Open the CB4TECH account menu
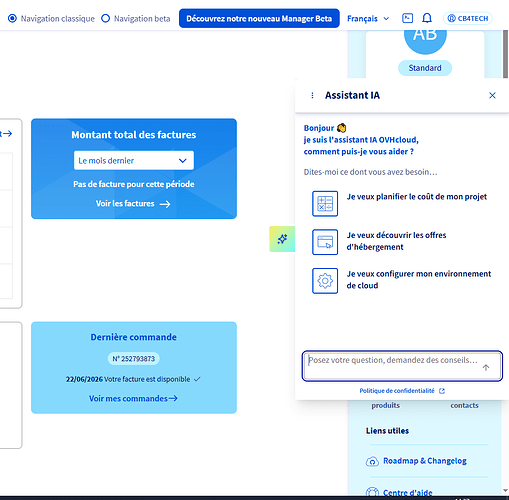 (468, 18)
